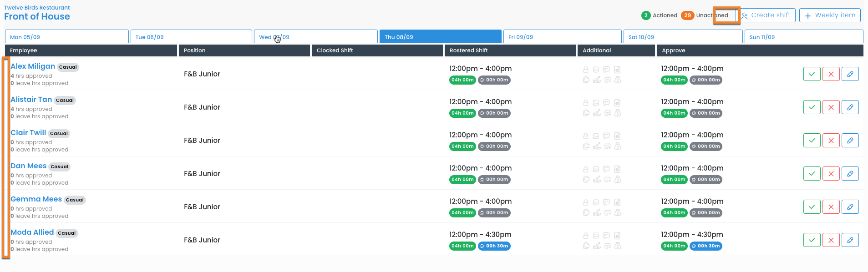
Task: Reject Alistair Tan's shift with red X
Action: [x=831, y=107]
